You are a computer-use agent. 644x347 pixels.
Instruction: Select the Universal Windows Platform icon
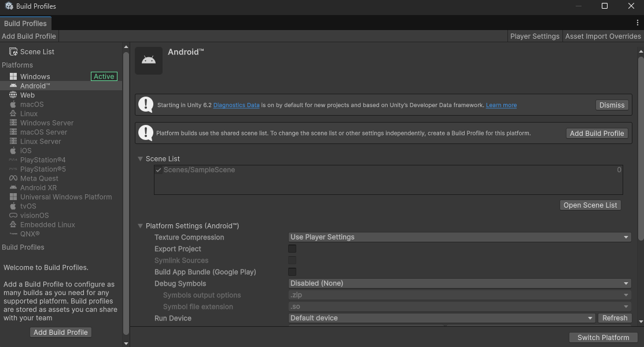click(x=13, y=197)
